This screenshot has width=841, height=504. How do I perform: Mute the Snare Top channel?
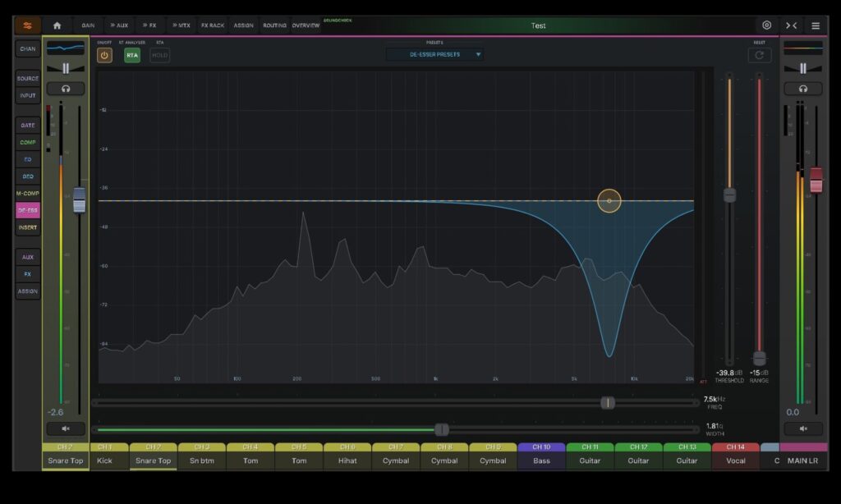[x=66, y=428]
